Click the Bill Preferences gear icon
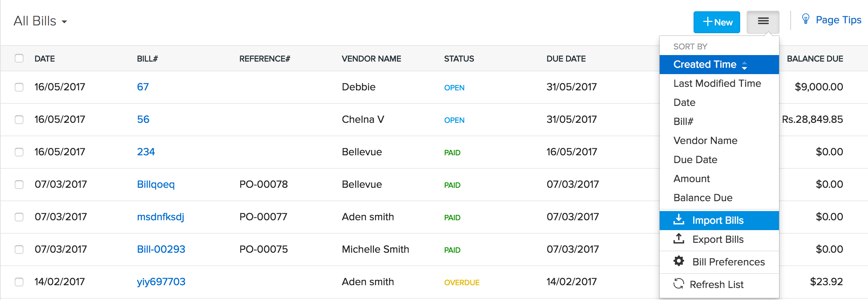 [679, 262]
